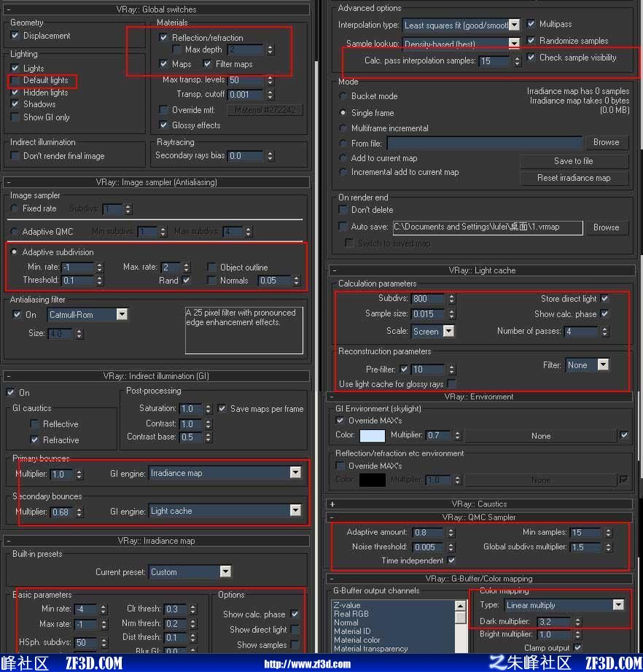The image size is (643, 672).
Task: Collapse the VRay:: QMC Sampler rollout
Action: pos(332,517)
